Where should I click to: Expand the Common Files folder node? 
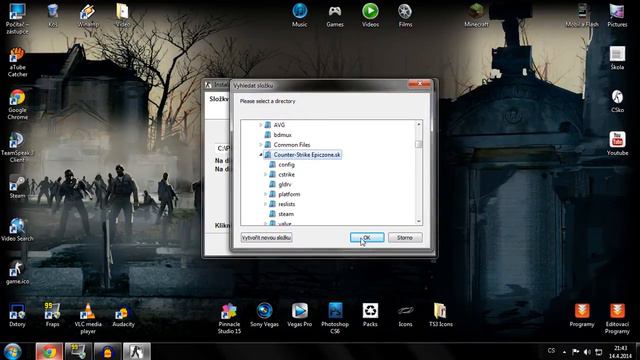(x=260, y=144)
